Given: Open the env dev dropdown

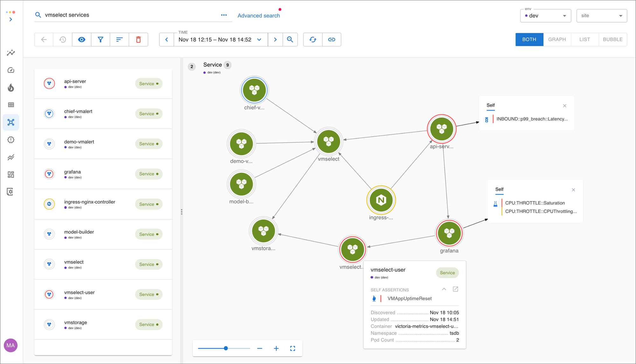Looking at the screenshot, I should coord(545,16).
